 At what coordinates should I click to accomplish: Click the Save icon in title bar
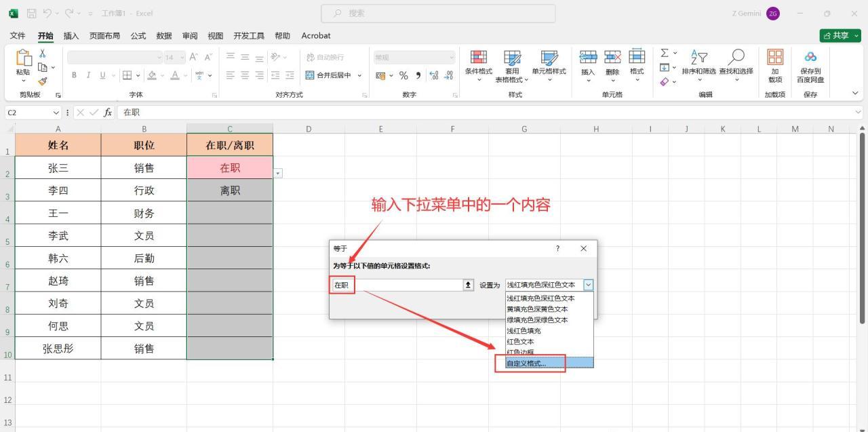31,13
